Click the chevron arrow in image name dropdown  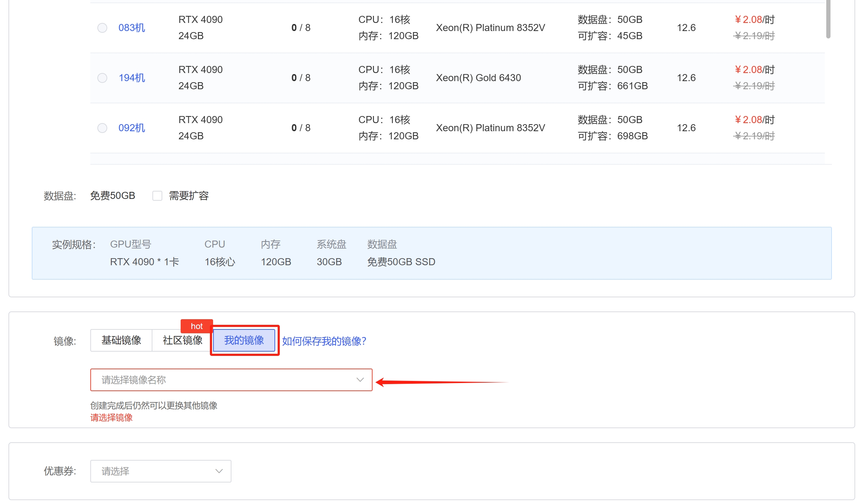360,380
